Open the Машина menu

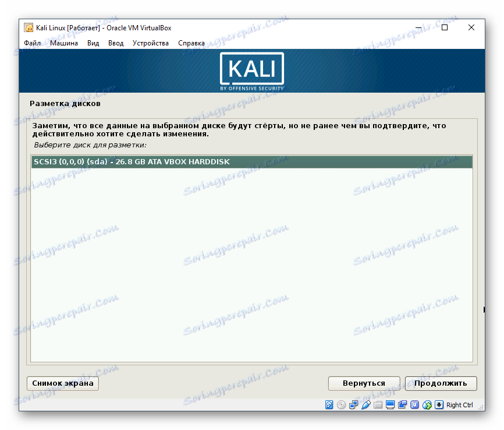click(x=64, y=43)
